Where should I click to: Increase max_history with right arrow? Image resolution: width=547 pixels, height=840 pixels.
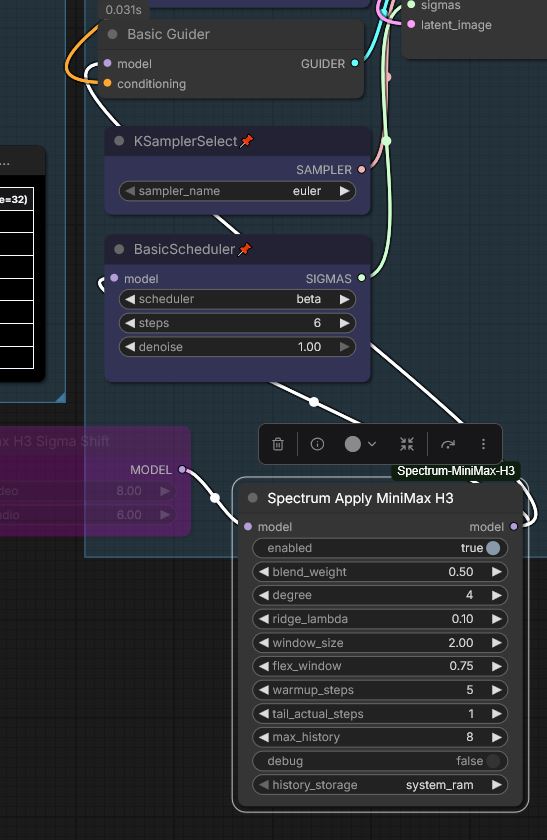tap(497, 737)
